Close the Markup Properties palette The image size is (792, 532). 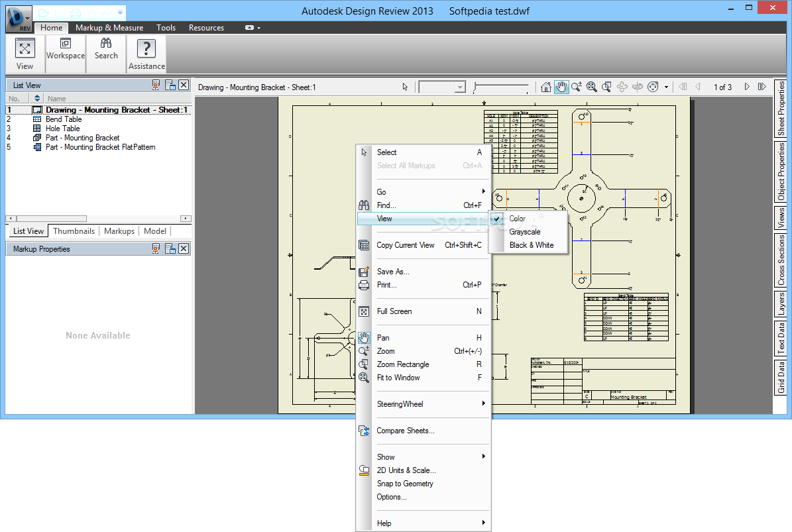(184, 248)
